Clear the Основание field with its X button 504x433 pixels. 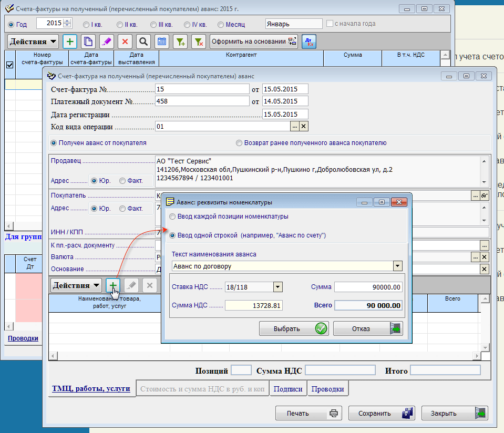pyautogui.click(x=485, y=269)
